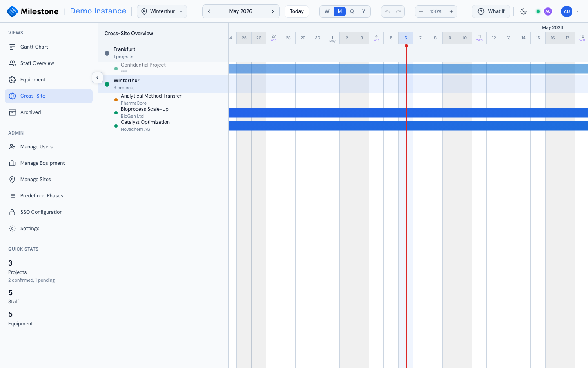588x368 pixels.
Task: Click the Archived box icon
Action: 12,112
